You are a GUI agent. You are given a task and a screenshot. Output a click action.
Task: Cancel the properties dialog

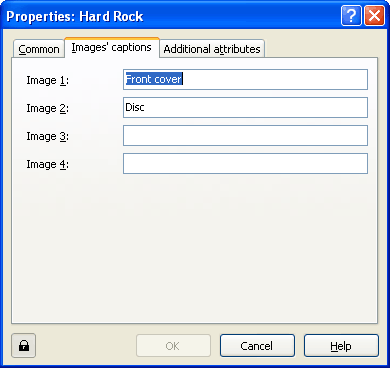pos(257,346)
